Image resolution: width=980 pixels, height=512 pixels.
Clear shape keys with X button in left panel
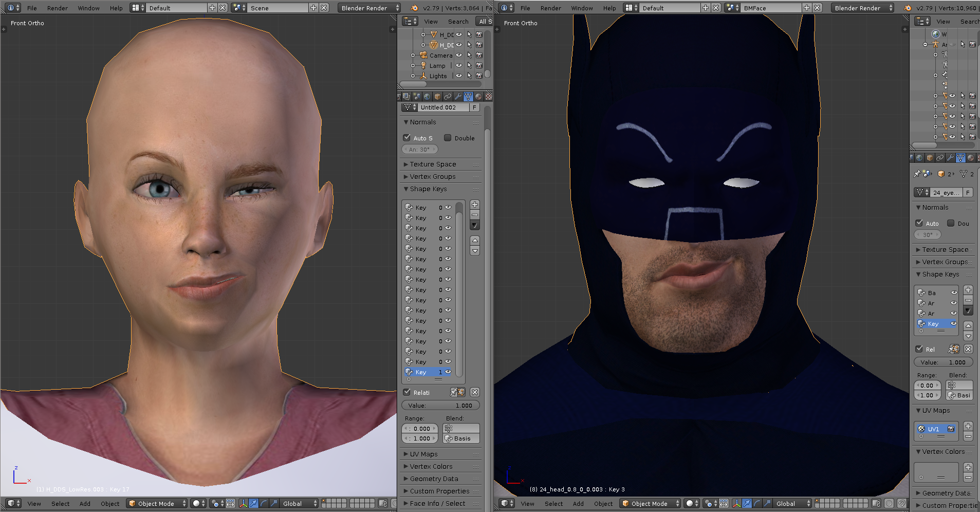(x=475, y=392)
